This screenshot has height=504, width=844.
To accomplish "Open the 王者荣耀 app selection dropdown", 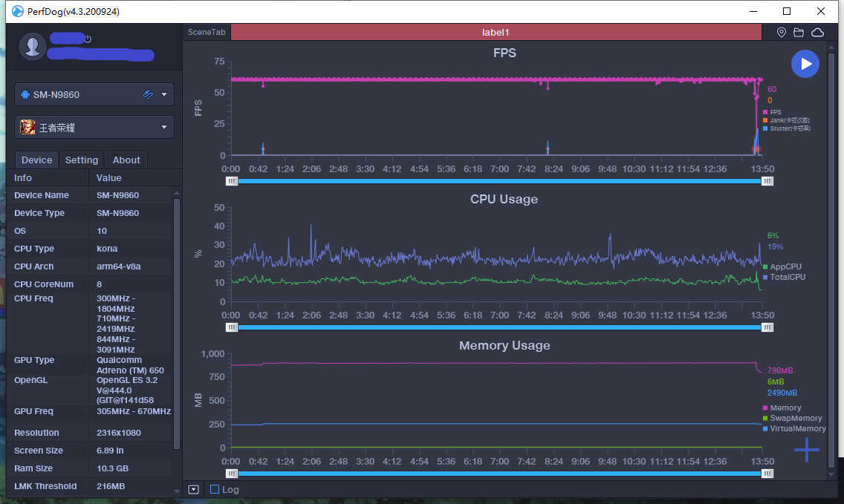I will coord(164,127).
